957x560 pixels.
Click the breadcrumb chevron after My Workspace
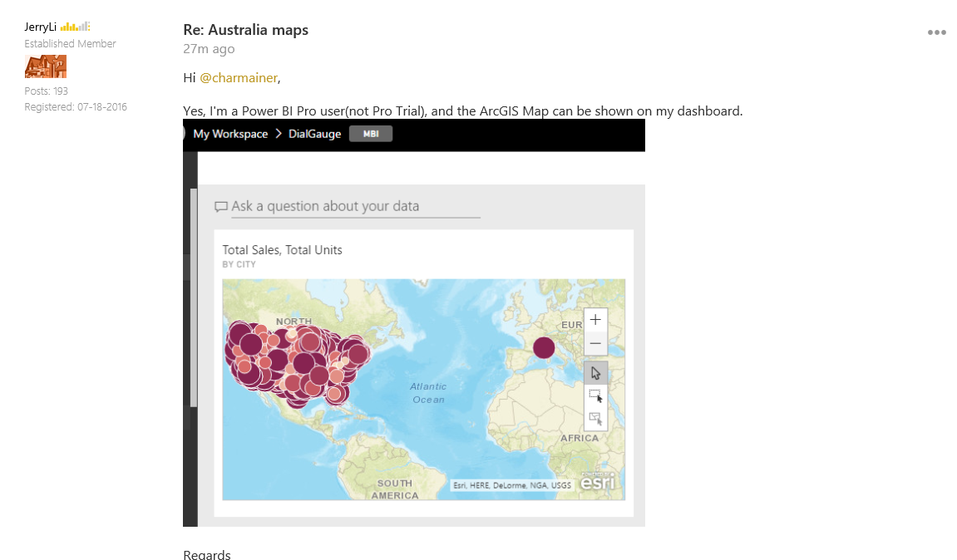pyautogui.click(x=279, y=134)
